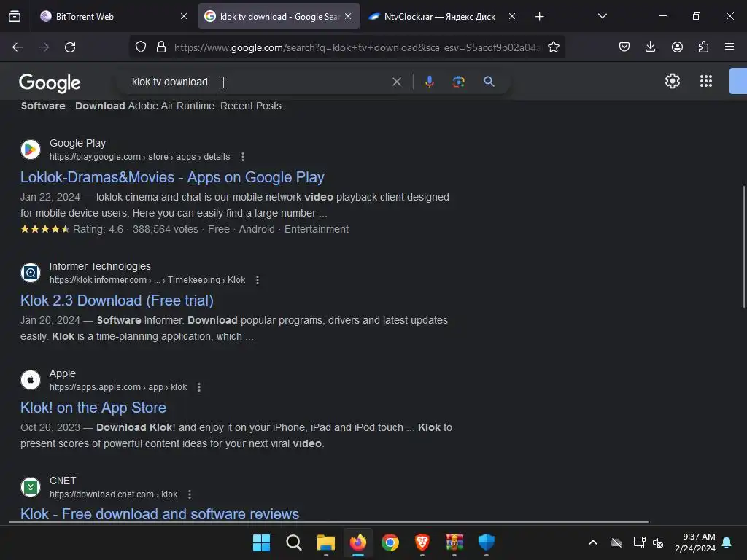The height and width of the screenshot is (560, 747).
Task: Click the download.cnet.com result URL
Action: click(113, 494)
